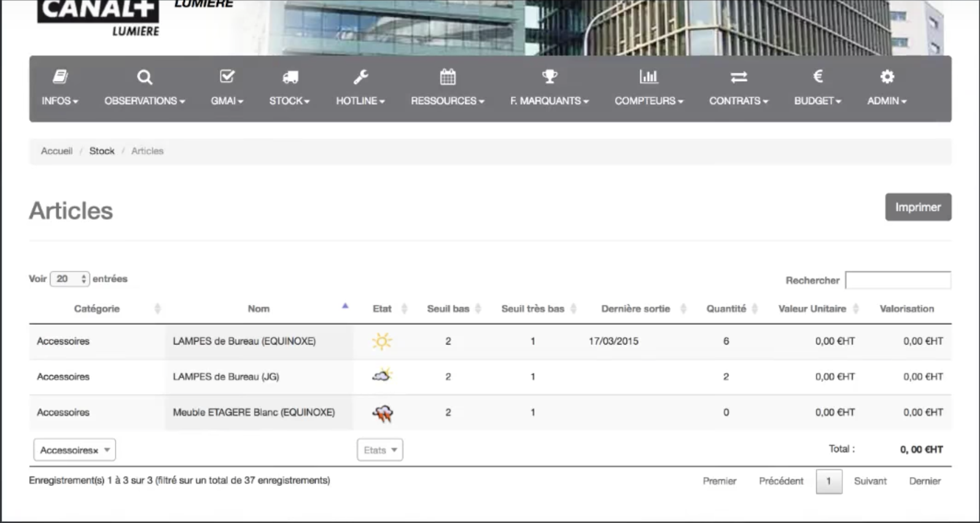The height and width of the screenshot is (523, 980).
Task: Expand the CONTRATS dropdown label
Action: [739, 101]
